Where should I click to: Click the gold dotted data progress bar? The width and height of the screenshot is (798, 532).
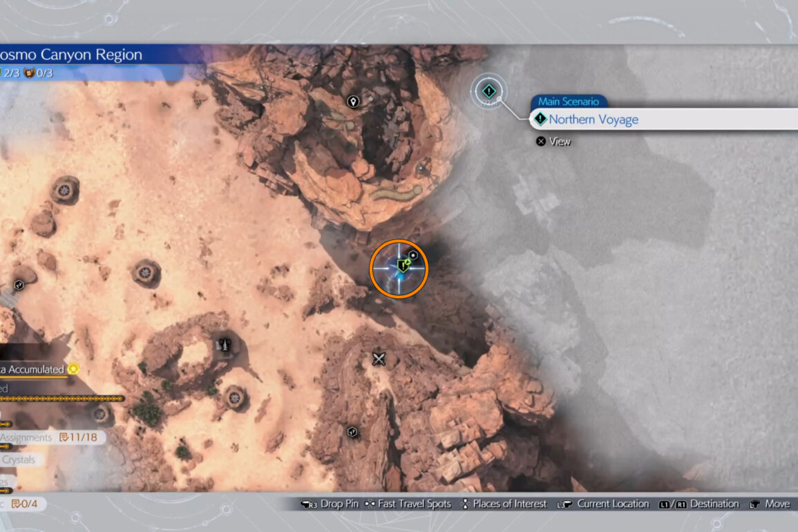click(x=62, y=399)
